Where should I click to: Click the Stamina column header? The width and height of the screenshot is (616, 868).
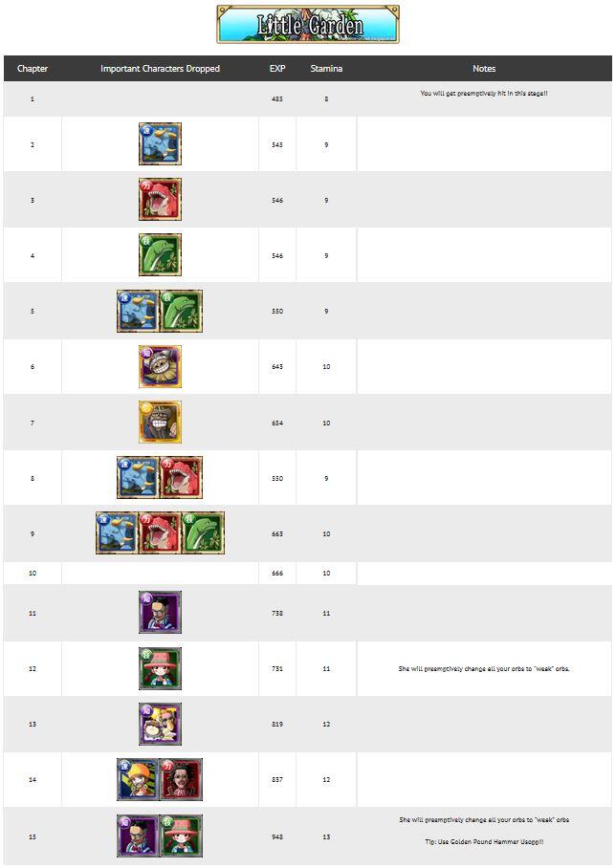click(326, 69)
